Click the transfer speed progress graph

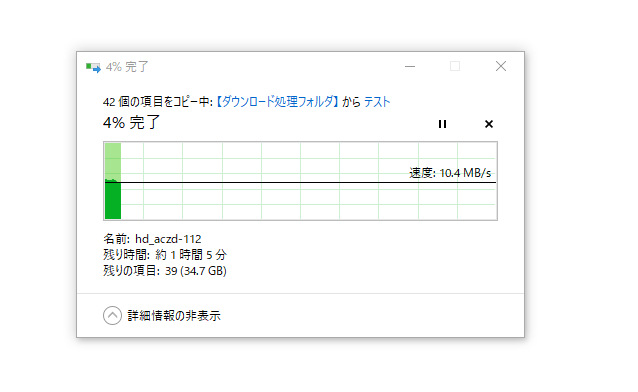(x=300, y=181)
